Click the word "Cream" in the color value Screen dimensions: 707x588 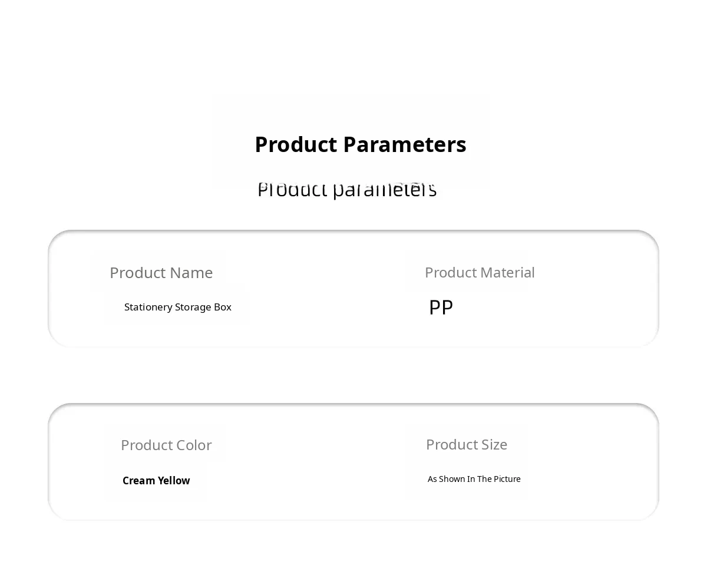[138, 481]
